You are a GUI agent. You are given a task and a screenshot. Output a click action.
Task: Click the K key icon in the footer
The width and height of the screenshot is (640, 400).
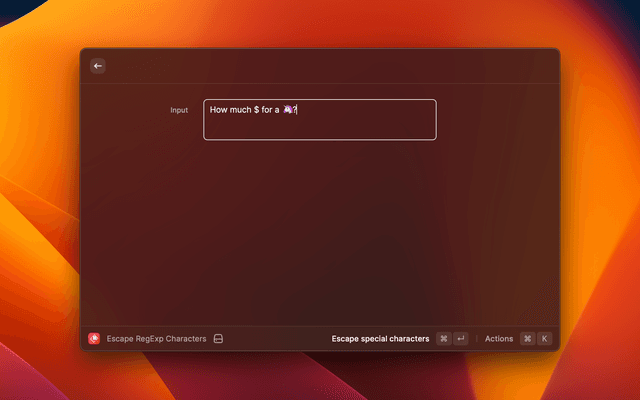pos(544,339)
